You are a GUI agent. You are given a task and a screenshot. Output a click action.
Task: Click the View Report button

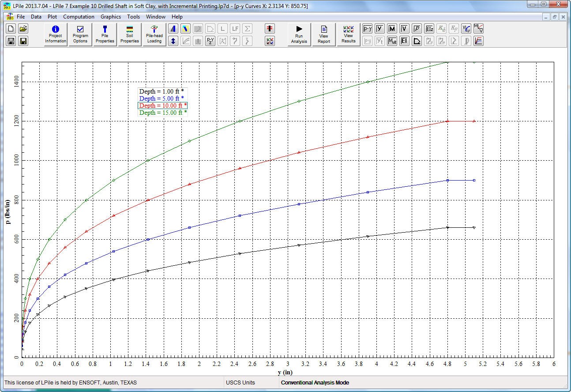pos(324,34)
